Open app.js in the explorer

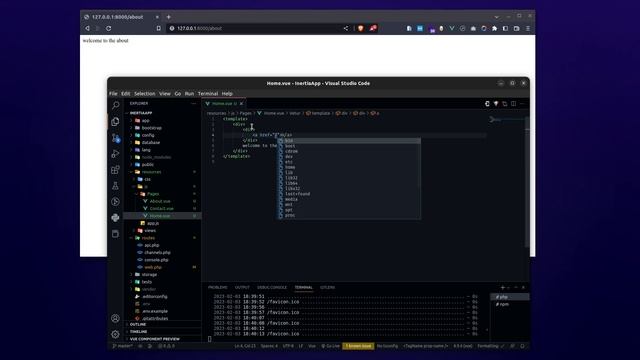tap(153, 223)
